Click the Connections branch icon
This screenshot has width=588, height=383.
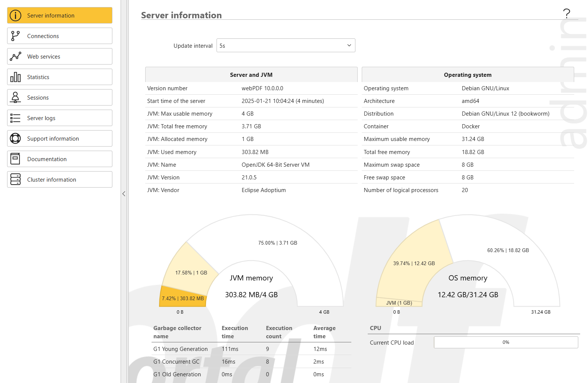coord(15,36)
